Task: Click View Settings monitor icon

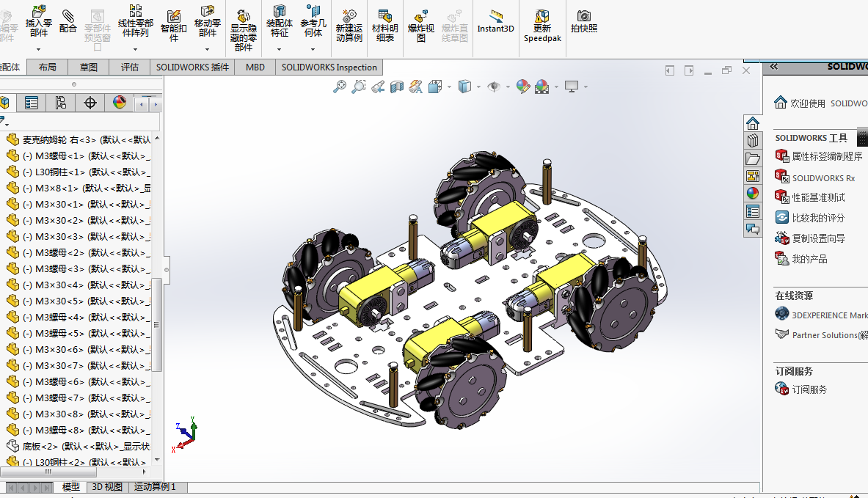Action: (572, 87)
